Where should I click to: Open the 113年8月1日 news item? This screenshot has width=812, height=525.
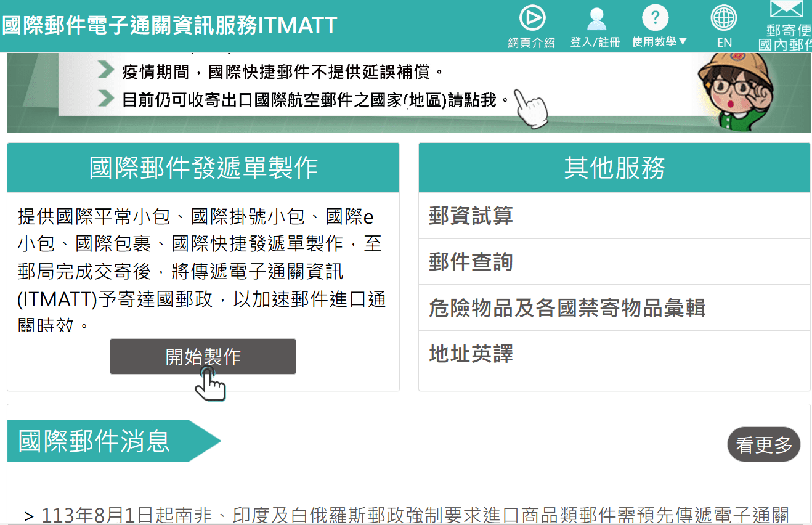tap(407, 515)
